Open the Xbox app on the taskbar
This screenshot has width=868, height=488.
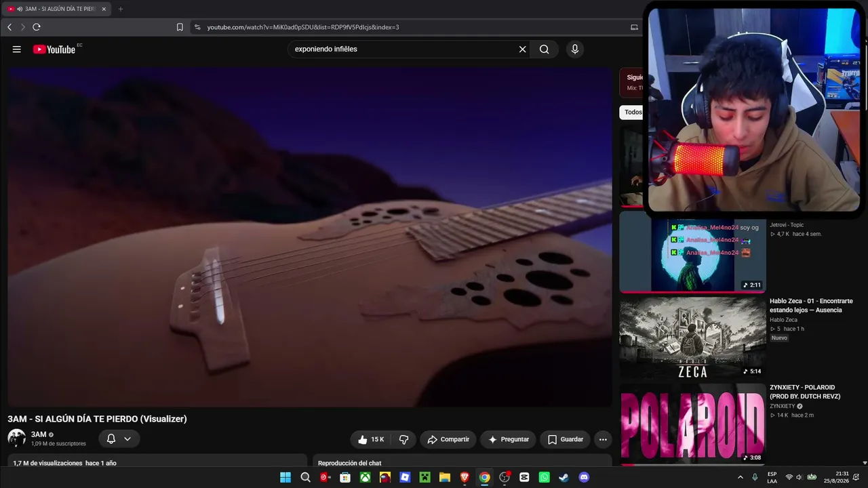point(365,477)
